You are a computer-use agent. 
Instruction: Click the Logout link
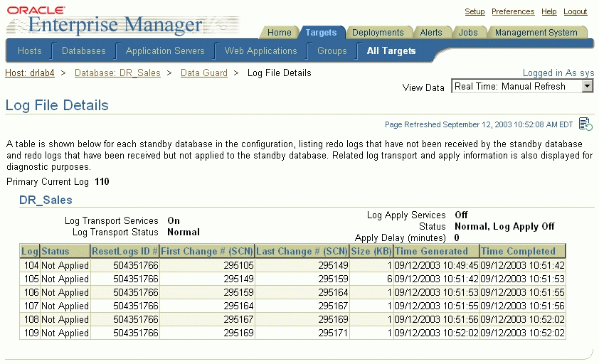[575, 11]
